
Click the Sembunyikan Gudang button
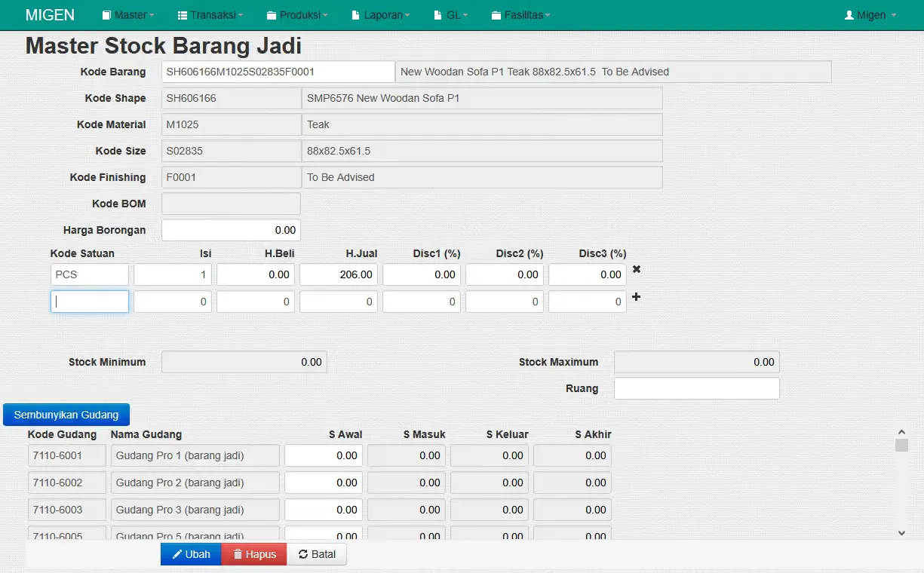pyautogui.click(x=66, y=415)
